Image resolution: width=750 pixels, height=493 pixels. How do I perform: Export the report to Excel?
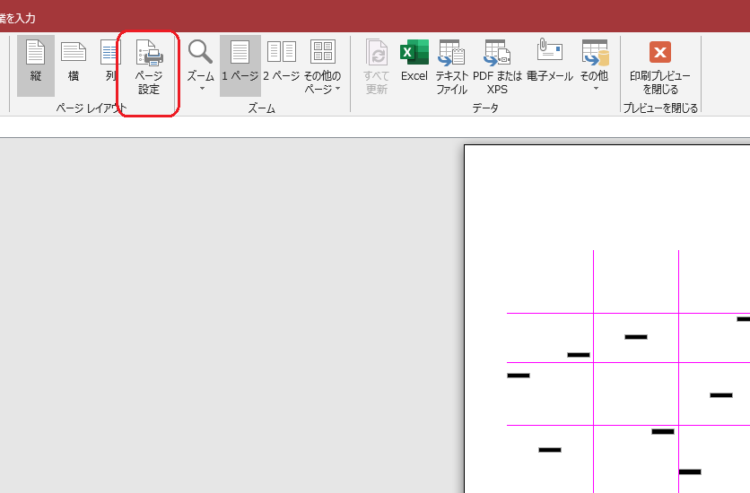(x=414, y=64)
